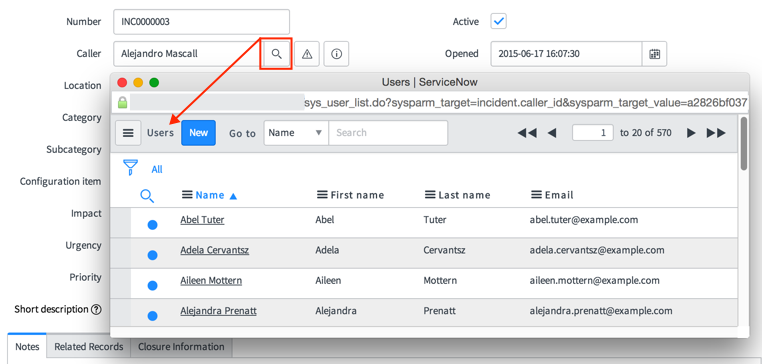Click the page number field showing 1
Screen dimensions: 762x364
point(593,133)
